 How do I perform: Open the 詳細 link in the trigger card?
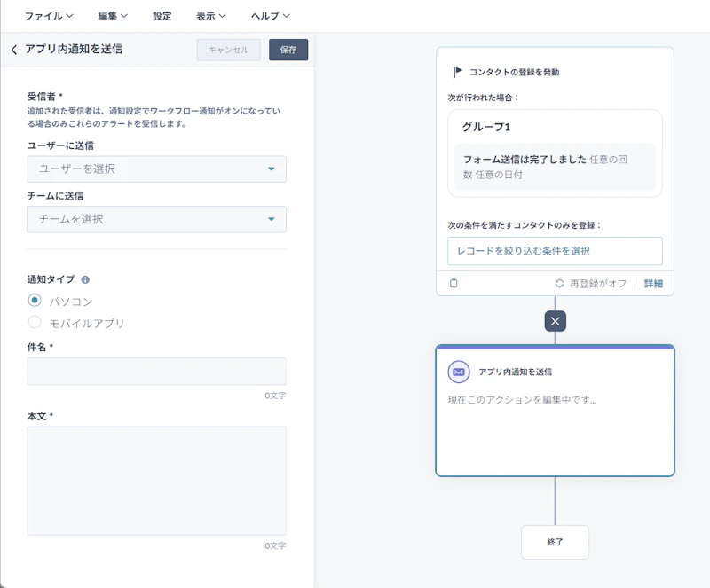pos(653,284)
